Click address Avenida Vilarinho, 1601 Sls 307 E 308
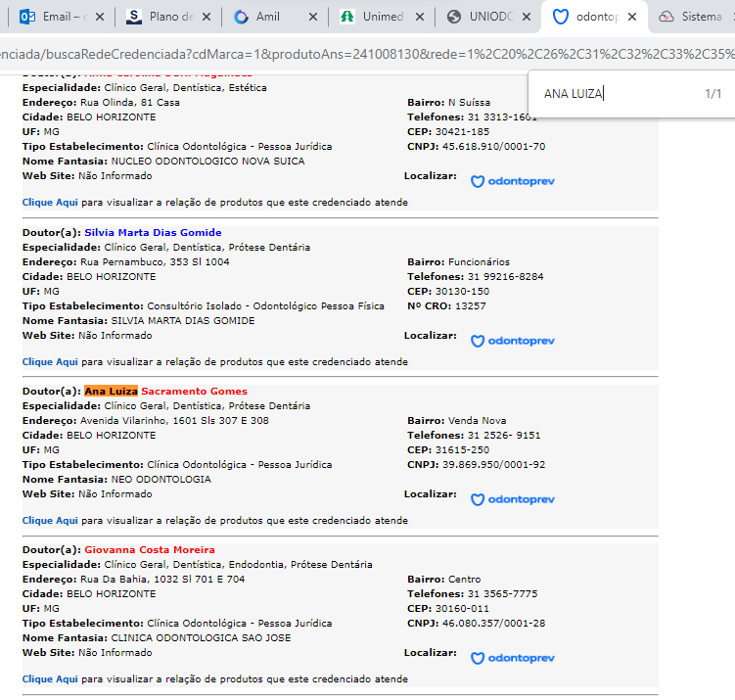This screenshot has height=700, width=735. pyautogui.click(x=174, y=421)
